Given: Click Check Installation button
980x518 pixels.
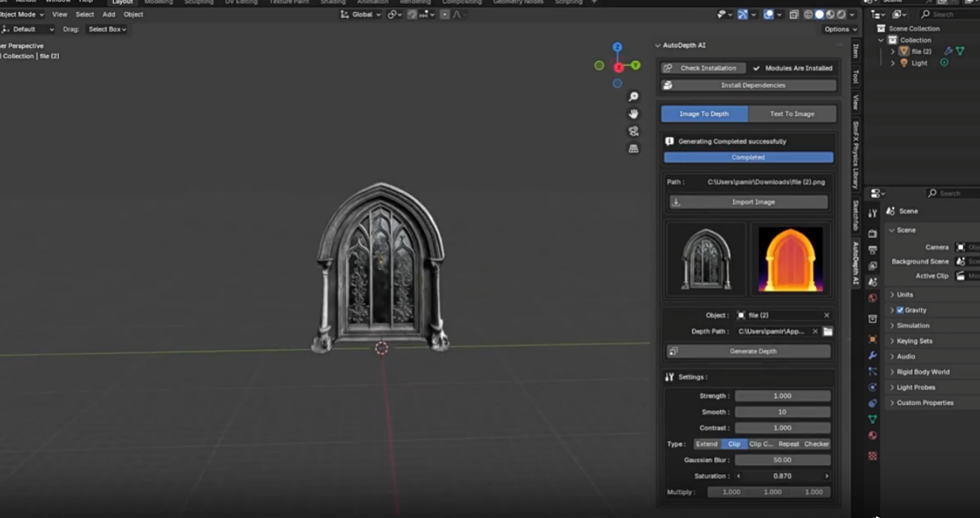Looking at the screenshot, I should tap(704, 68).
